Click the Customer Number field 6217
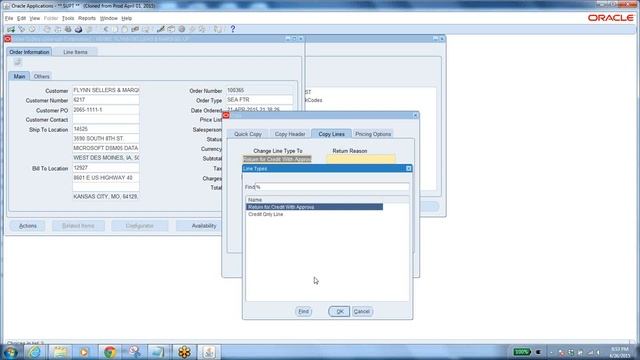Image resolution: width=640 pixels, height=360 pixels. point(106,100)
